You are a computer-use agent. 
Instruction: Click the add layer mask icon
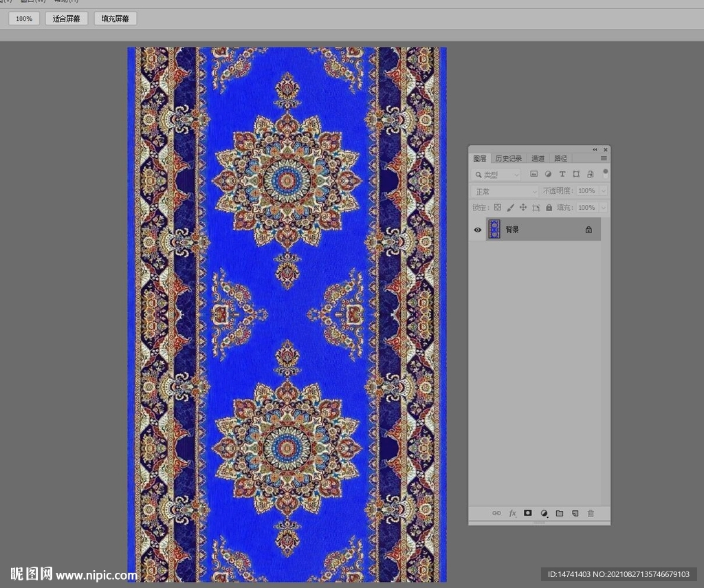(528, 513)
